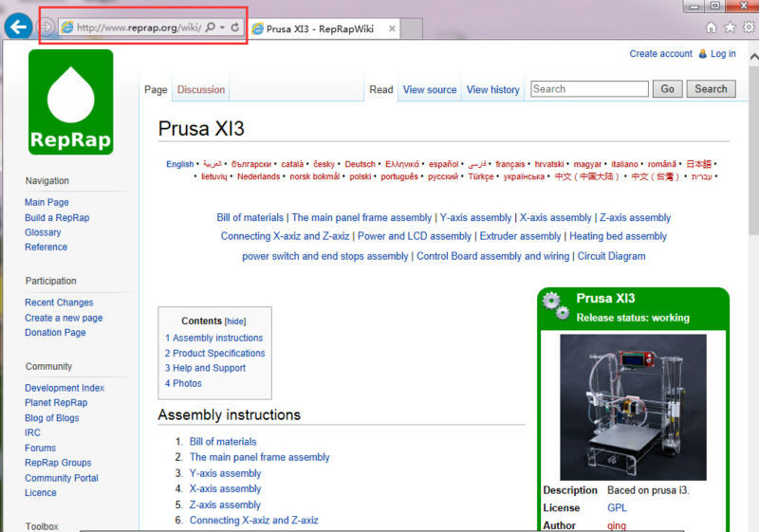Click the browser forward arrow button
759x532 pixels.
pyautogui.click(x=45, y=28)
